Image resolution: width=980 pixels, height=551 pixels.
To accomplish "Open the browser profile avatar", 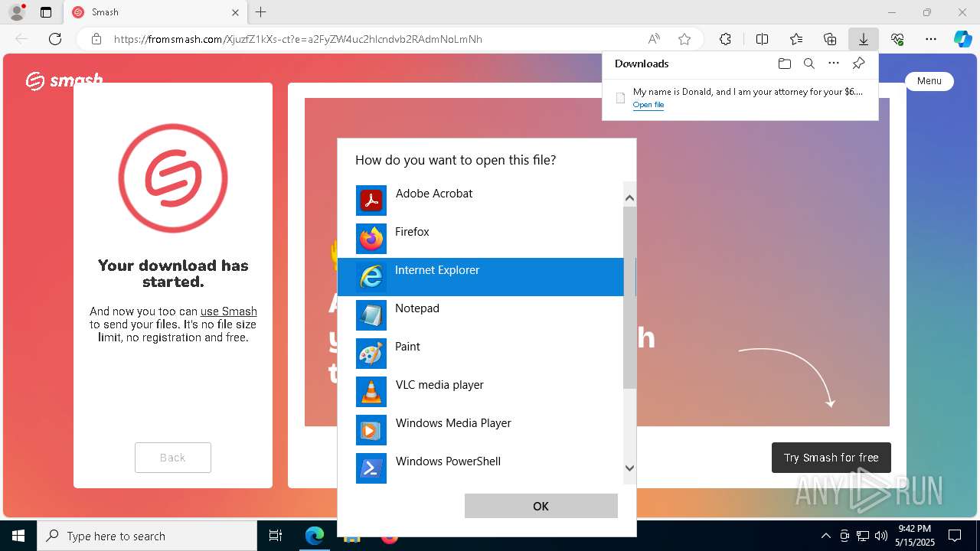I will pos(17,12).
